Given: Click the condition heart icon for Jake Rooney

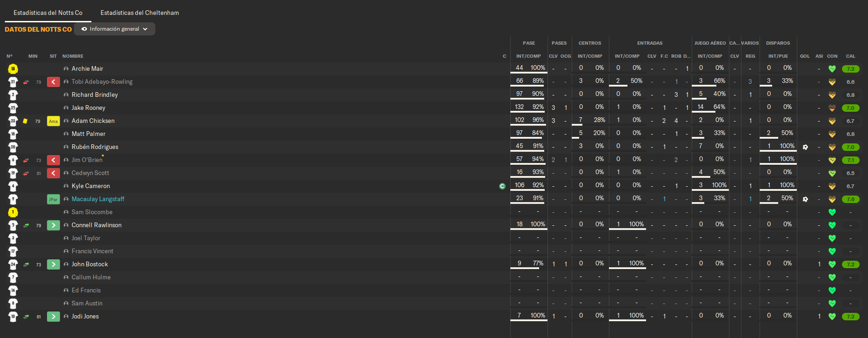Looking at the screenshot, I should click(832, 108).
